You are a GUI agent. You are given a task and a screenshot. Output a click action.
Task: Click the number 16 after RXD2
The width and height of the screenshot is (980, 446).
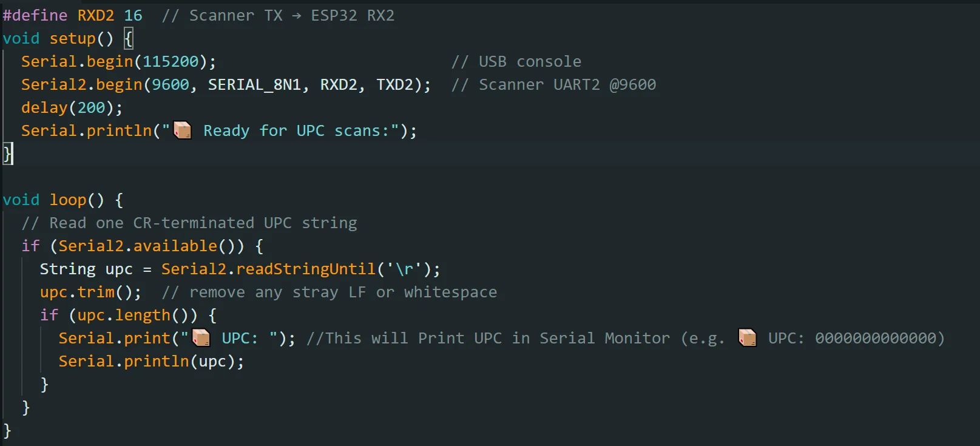pyautogui.click(x=133, y=15)
